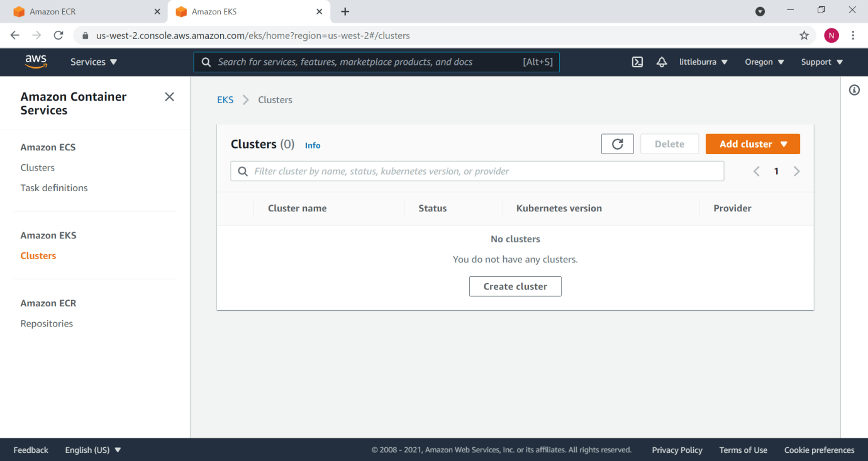Open ECR Repositories in sidebar
868x461 pixels.
(x=47, y=323)
